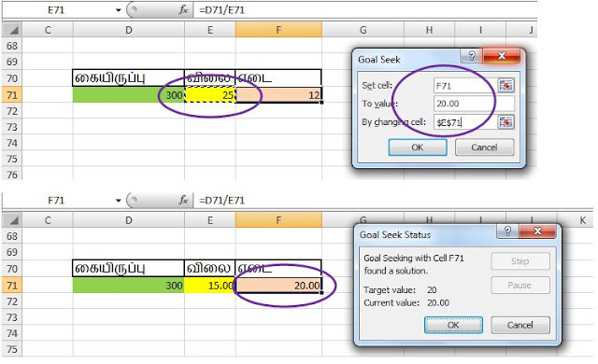Screen dimensions: 598x364
Task: Click green cell with 300 in bottom sheet
Action: click(129, 286)
